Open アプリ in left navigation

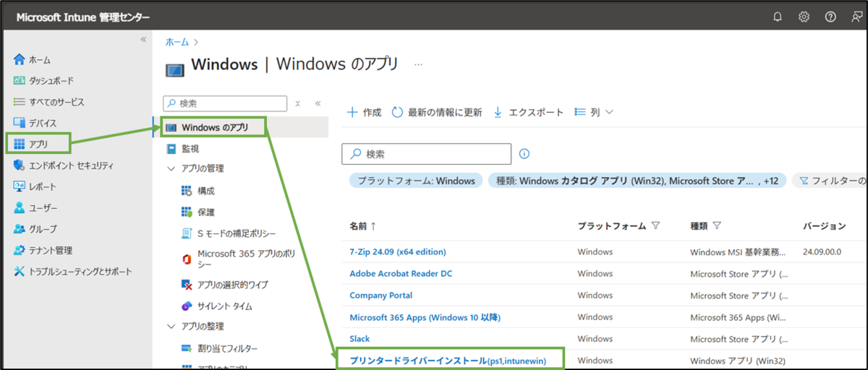point(31,144)
